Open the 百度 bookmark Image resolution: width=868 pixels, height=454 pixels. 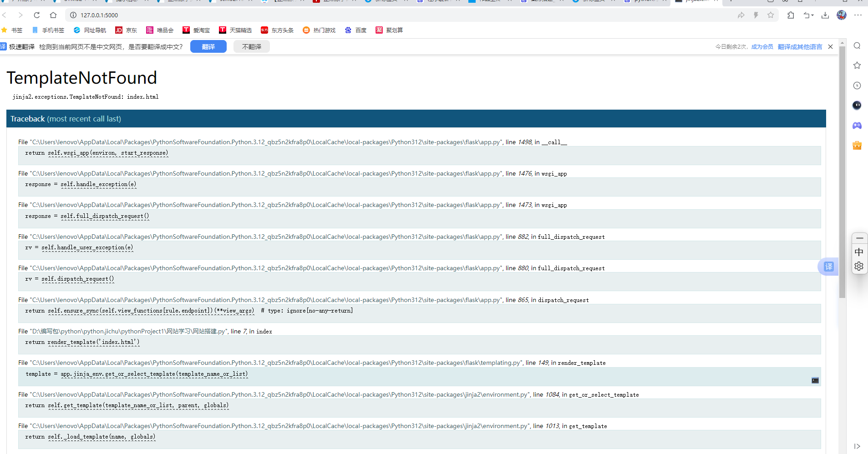355,30
